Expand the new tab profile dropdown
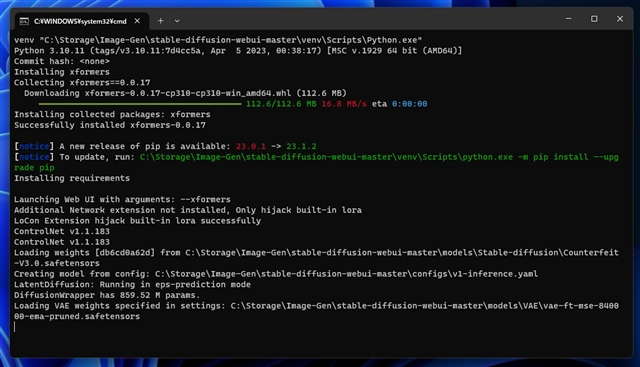 click(x=177, y=21)
